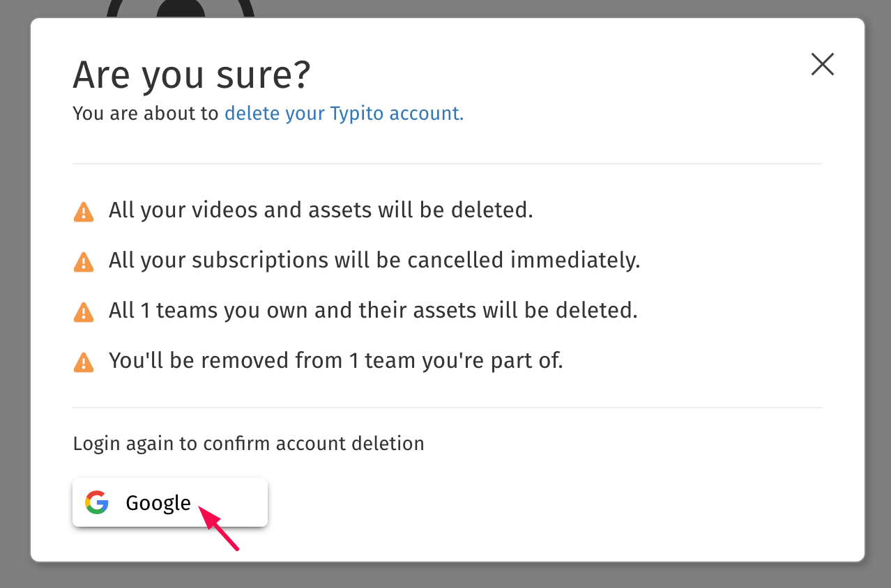Click 'All 1 teams you own' warning text
This screenshot has height=588, width=891.
click(x=373, y=310)
